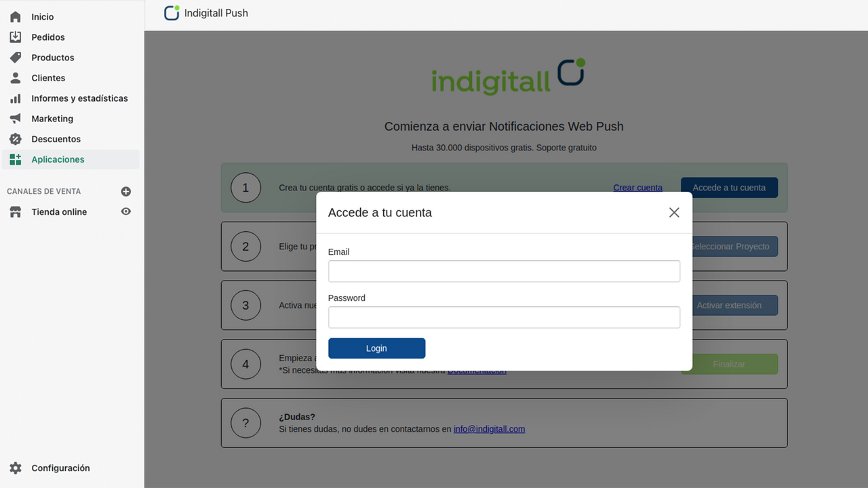Focus the Password input field
This screenshot has width=868, height=488.
(504, 317)
